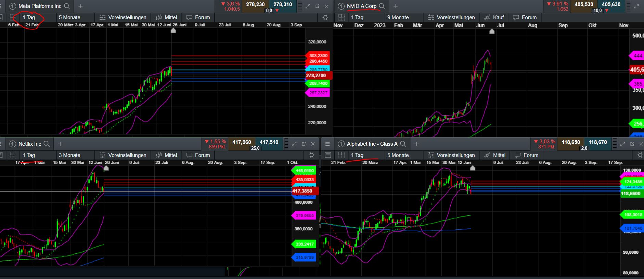The height and width of the screenshot is (279, 644).
Task: Open Forum in Alphabet chart
Action: (x=527, y=155)
